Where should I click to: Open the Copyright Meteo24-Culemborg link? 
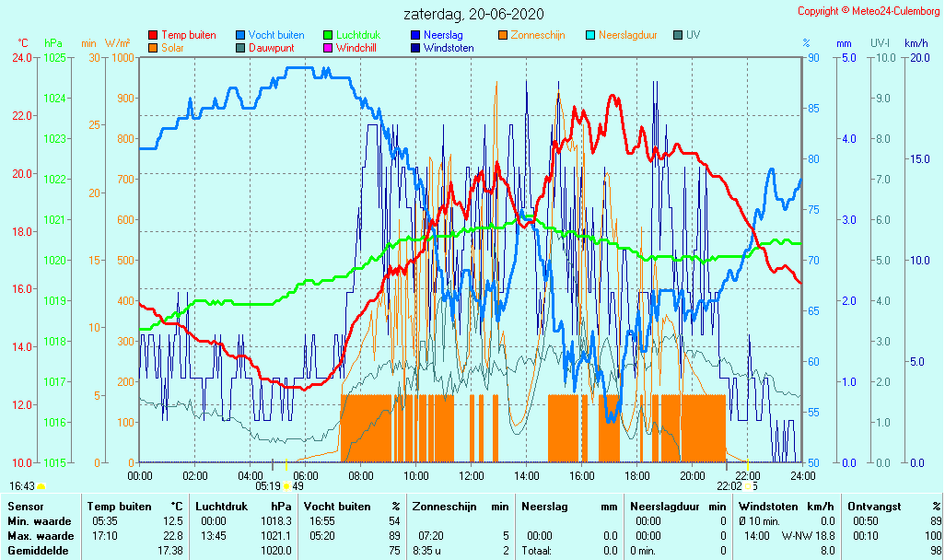869,11
